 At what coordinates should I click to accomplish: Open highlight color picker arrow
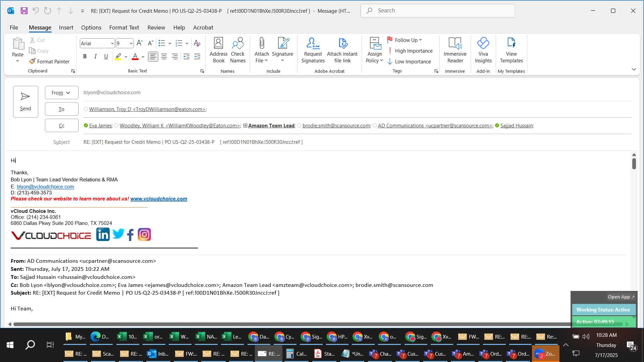126,57
